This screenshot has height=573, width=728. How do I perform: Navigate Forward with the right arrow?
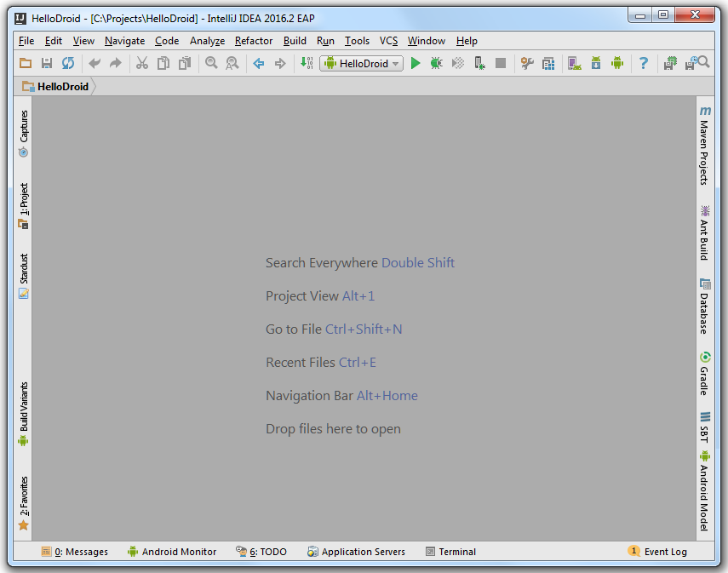click(x=280, y=63)
